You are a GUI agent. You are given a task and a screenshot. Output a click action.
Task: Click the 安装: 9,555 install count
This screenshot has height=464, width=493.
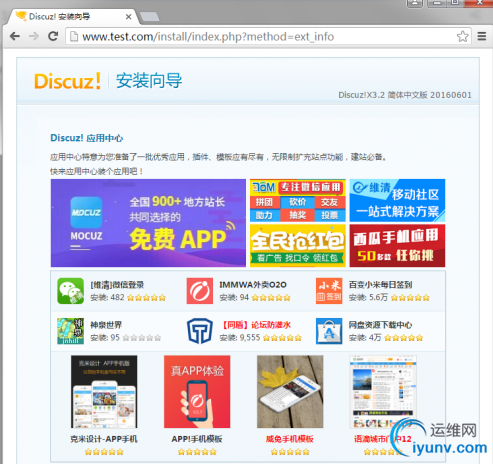(240, 338)
